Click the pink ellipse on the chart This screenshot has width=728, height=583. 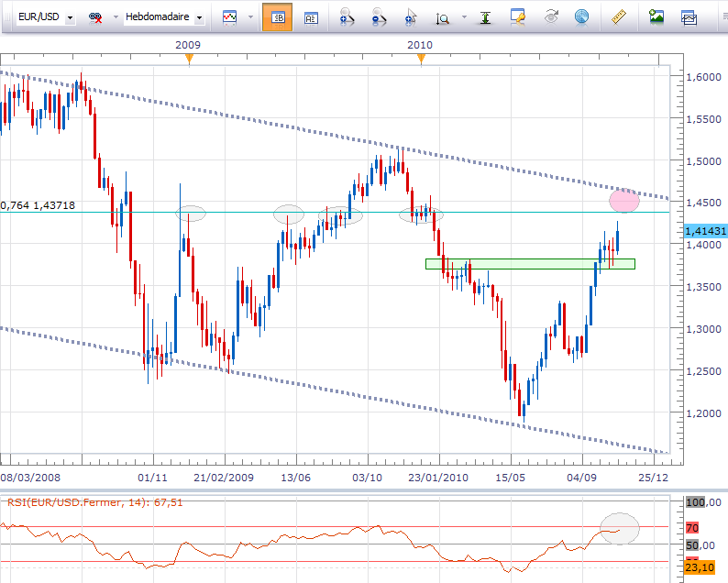pyautogui.click(x=623, y=199)
